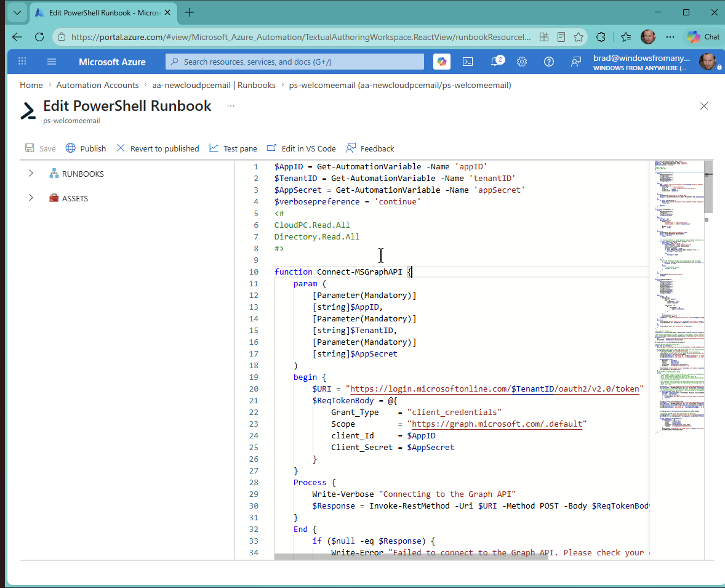This screenshot has width=725, height=588.
Task: Click the $verbosepreference variable on line 4
Action: coord(317,202)
